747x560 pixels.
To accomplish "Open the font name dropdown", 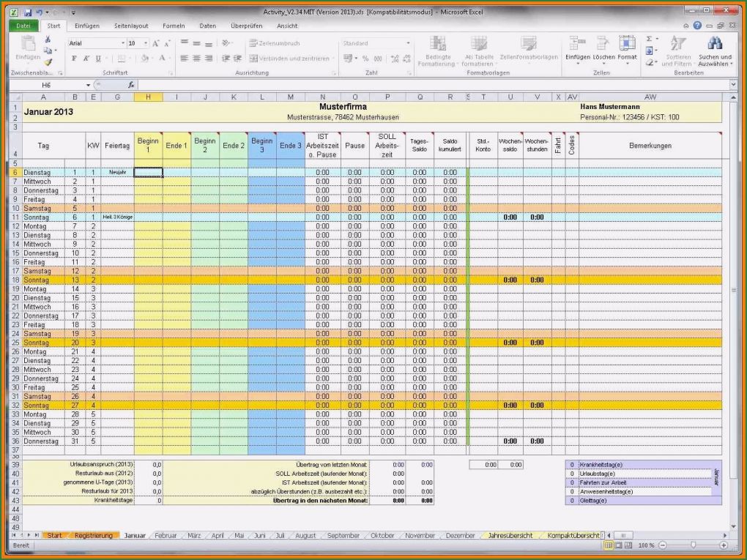I will pyautogui.click(x=123, y=42).
